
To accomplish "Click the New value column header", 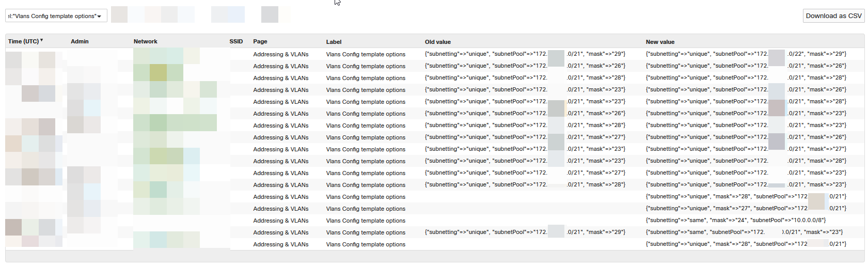I will pyautogui.click(x=660, y=42).
